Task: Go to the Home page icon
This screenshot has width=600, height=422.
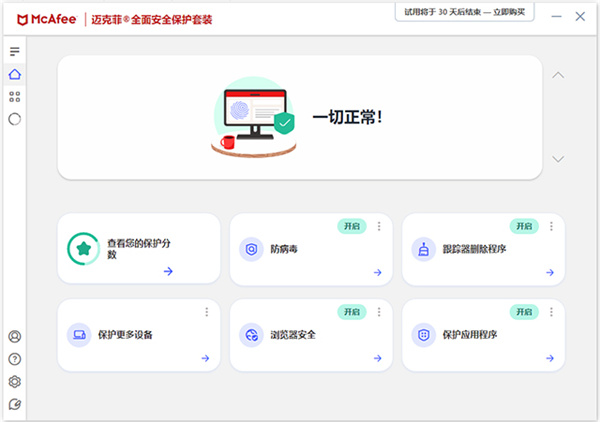Action: click(x=14, y=74)
